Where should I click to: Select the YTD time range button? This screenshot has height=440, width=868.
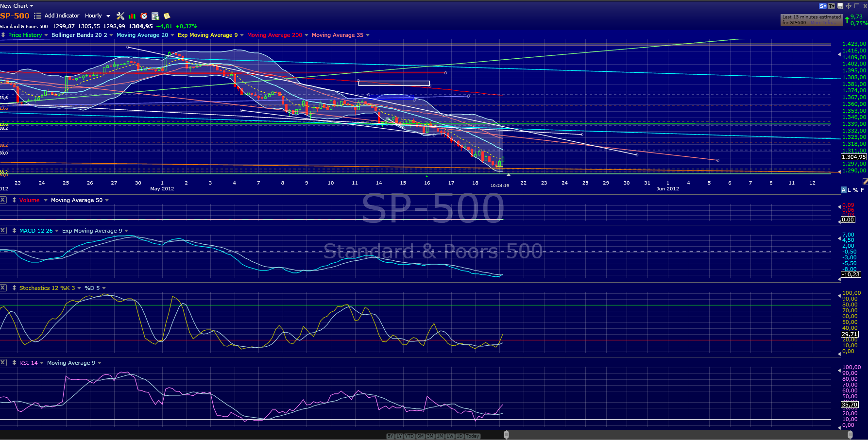pos(409,436)
